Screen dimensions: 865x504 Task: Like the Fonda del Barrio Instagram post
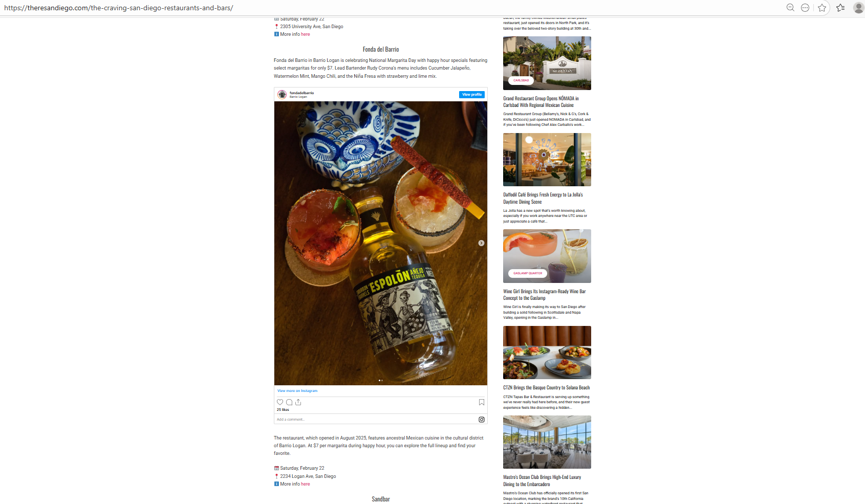[280, 402]
